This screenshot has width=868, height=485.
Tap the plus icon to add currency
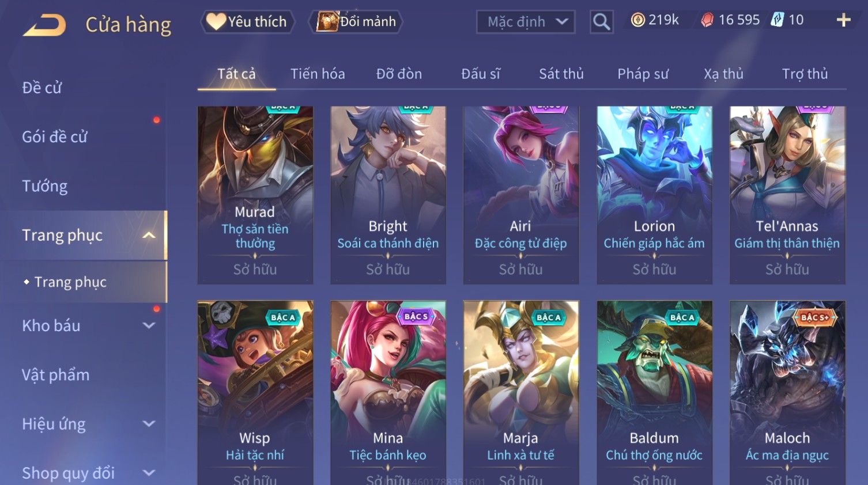point(843,20)
